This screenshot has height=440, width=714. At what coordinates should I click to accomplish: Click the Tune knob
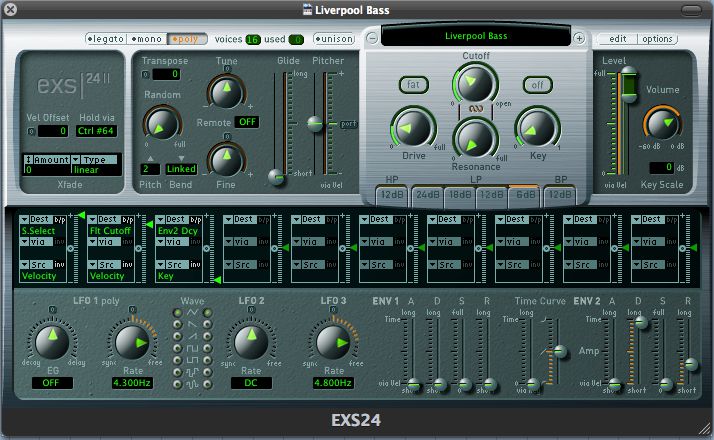226,92
